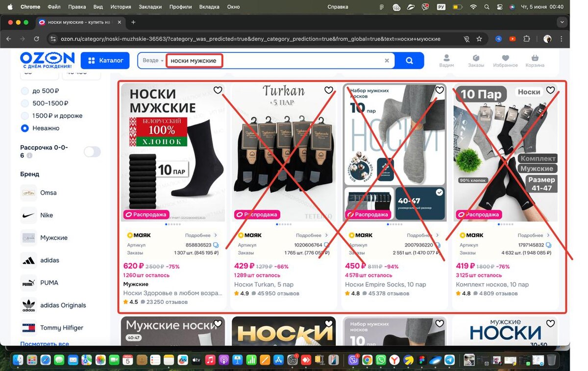Screen dimensions: 588x371
Task: Filter by adidas Originals brand
Action: click(x=53, y=305)
